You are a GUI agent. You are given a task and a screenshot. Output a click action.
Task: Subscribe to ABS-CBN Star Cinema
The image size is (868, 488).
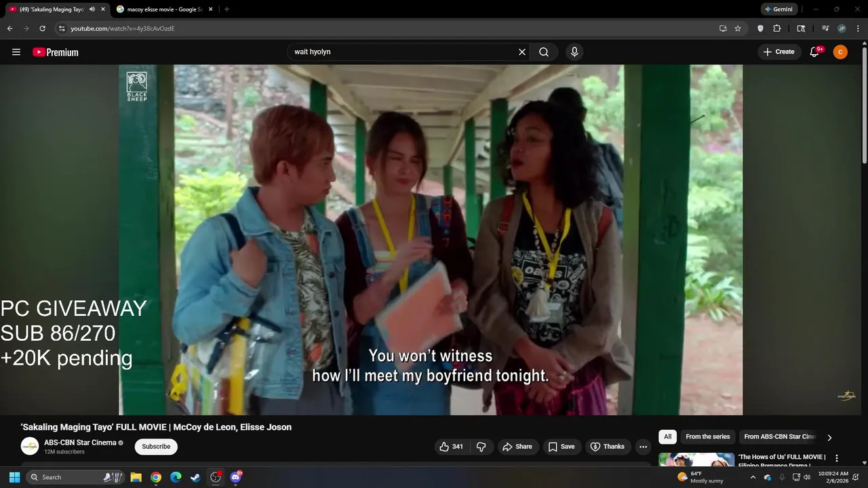[156, 447]
